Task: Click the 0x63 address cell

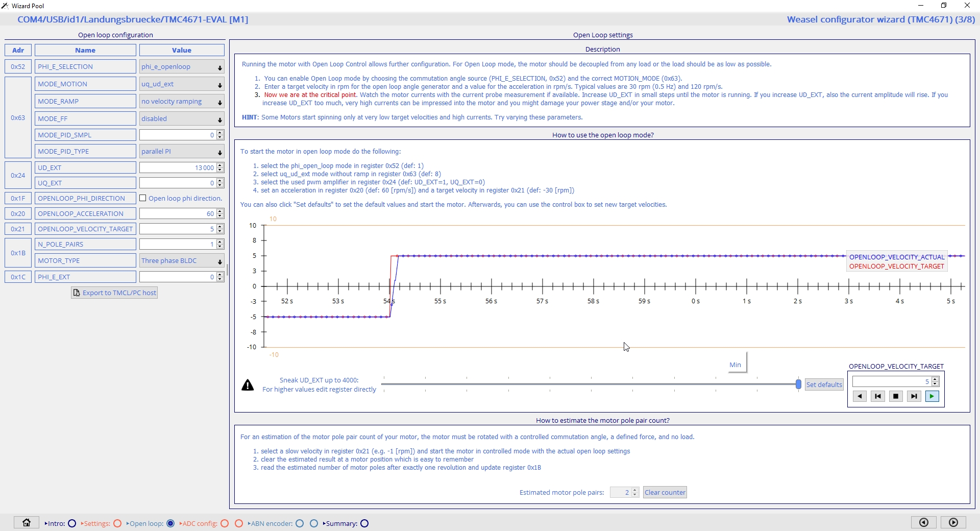Action: [x=18, y=117]
